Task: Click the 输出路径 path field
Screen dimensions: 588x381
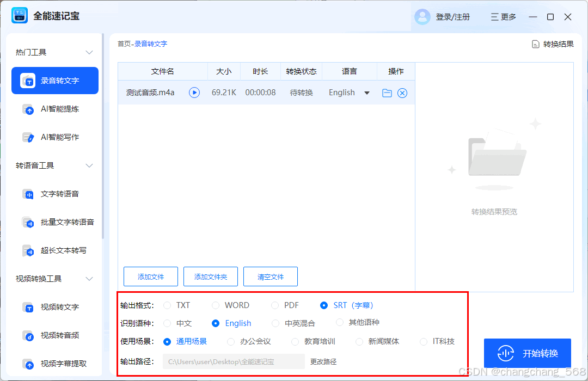Action: tap(234, 361)
